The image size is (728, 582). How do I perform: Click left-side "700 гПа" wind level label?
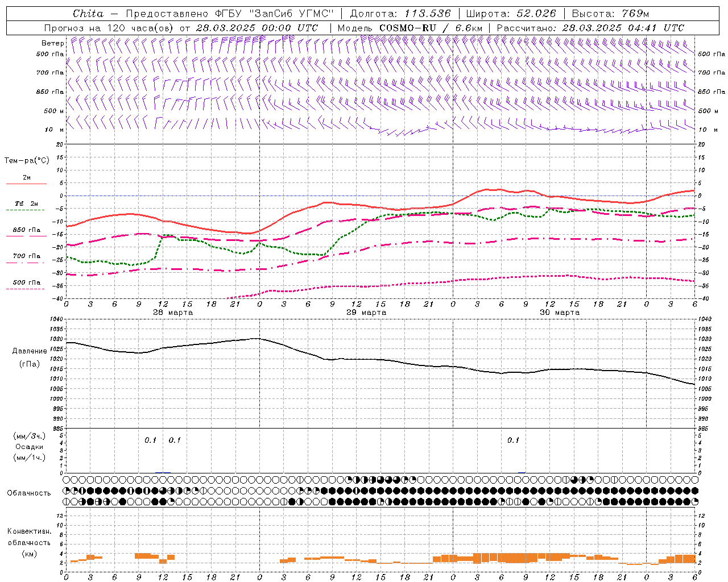(x=50, y=73)
